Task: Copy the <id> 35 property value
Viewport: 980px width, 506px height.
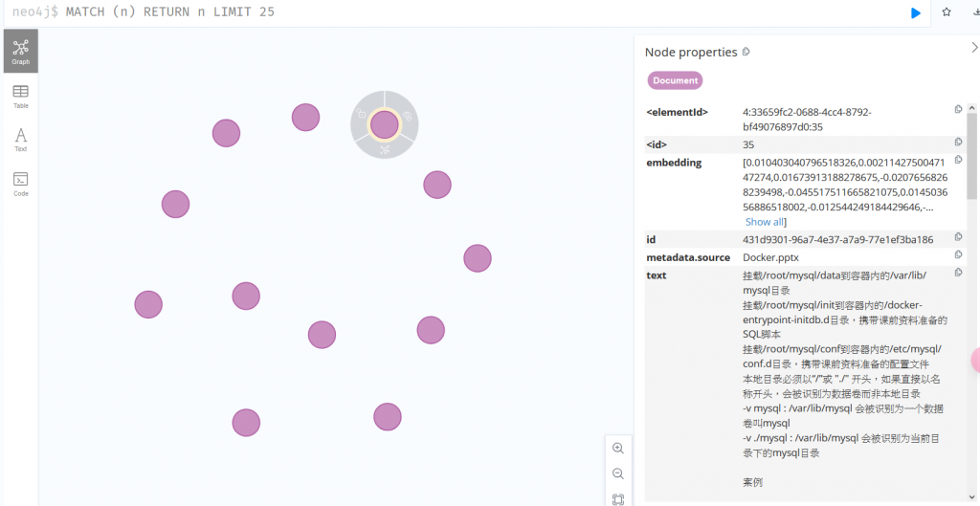Action: pos(958,142)
